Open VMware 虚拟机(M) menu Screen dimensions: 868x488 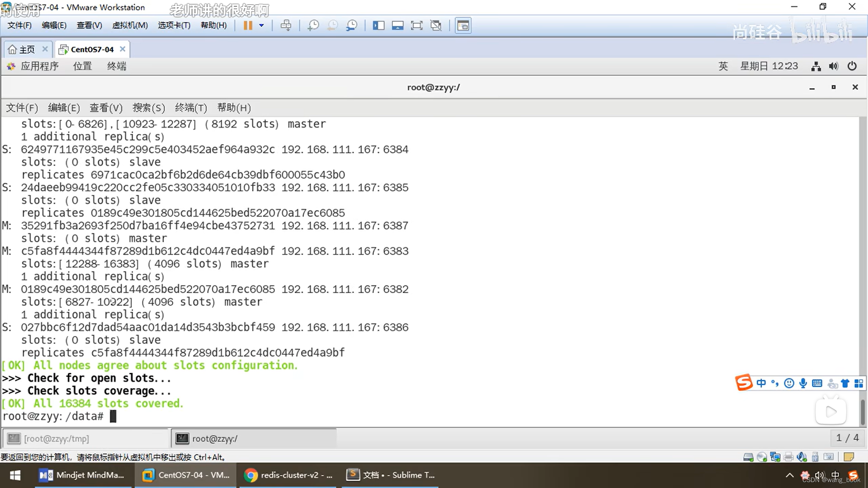point(130,25)
